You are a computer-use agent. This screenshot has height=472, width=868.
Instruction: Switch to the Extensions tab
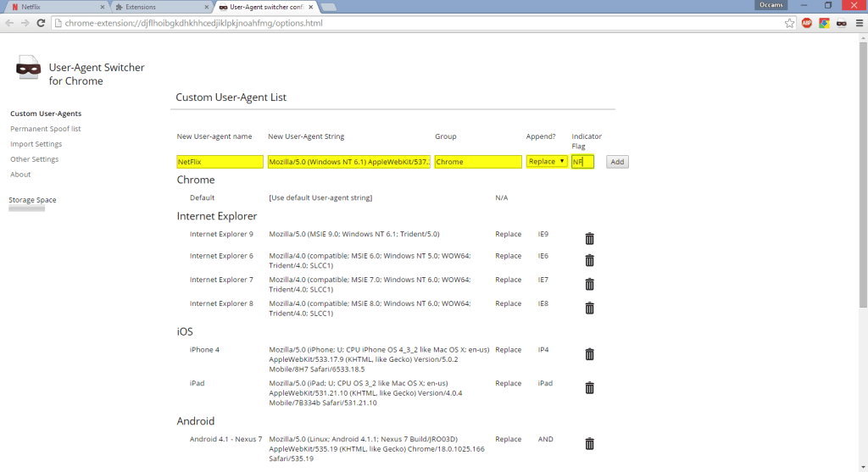[160, 7]
